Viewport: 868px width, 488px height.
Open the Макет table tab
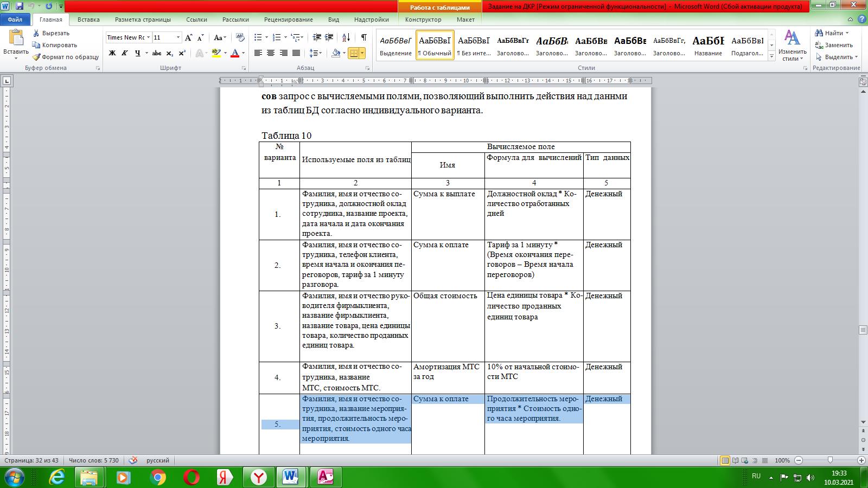(x=465, y=20)
